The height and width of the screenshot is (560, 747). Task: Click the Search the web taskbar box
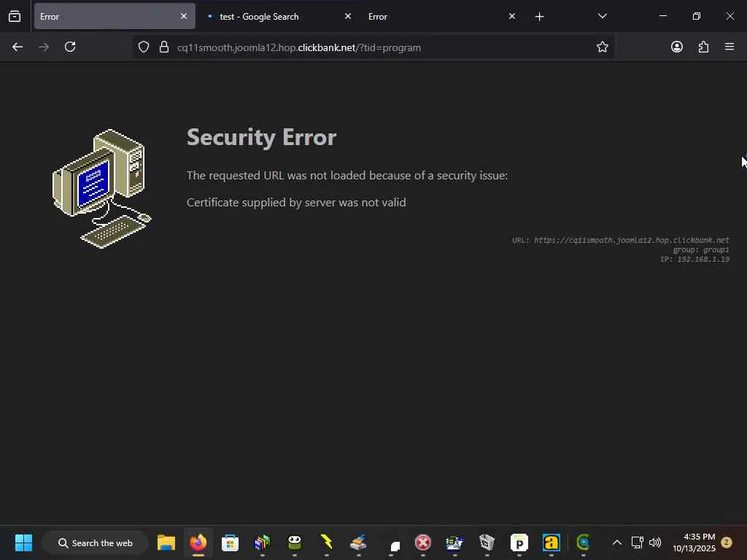click(x=96, y=542)
